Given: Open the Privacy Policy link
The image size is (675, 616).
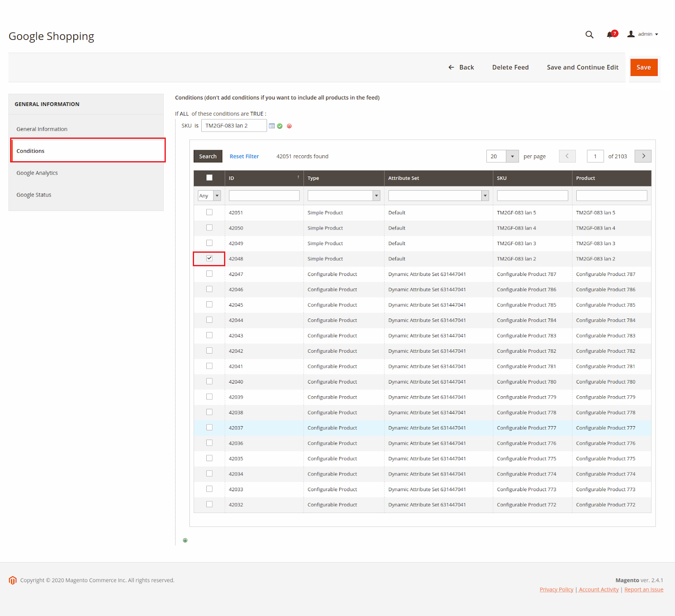Looking at the screenshot, I should click(556, 590).
